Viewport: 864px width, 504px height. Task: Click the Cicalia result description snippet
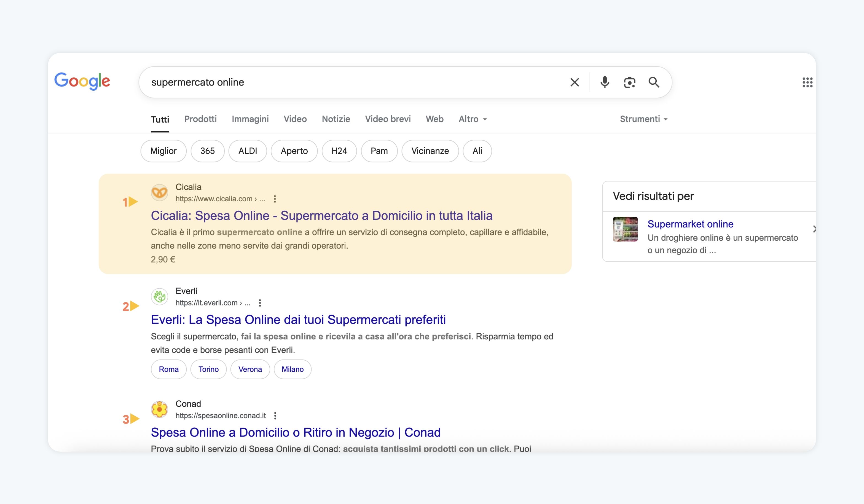coord(350,239)
